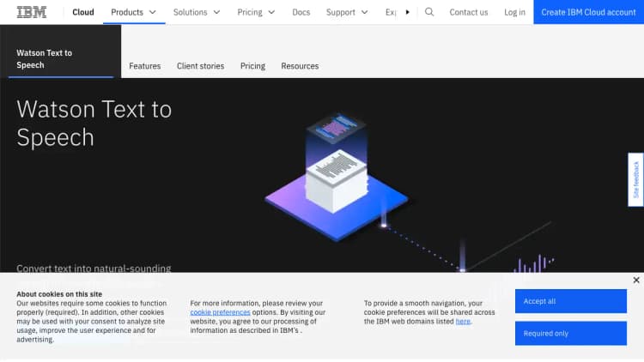Viewport: 644px width, 362px height.
Task: Expand the Solutions dropdown menu
Action: click(x=196, y=12)
